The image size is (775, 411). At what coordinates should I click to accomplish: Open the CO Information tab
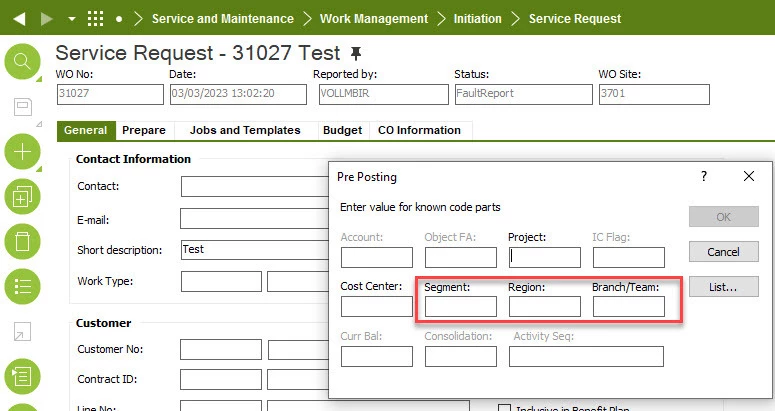420,130
